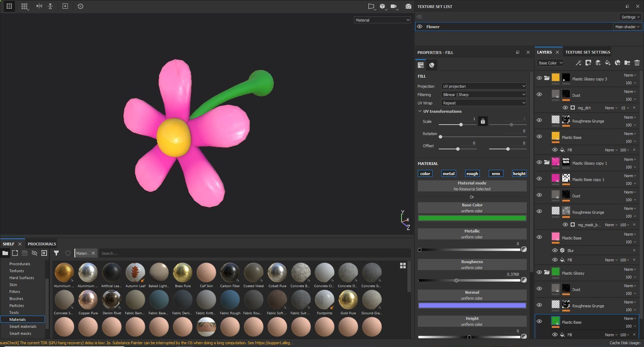Click the history reset clock icon in toolbar
Screen dimensions: 644x347
click(80, 6)
